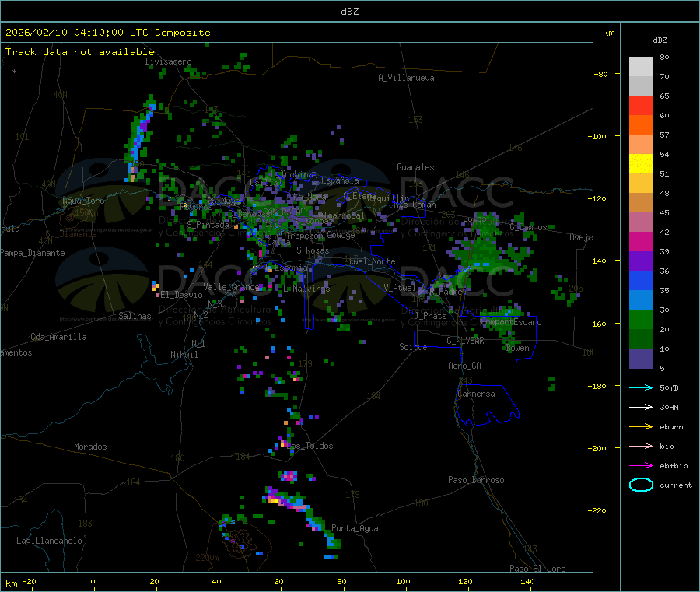Click the white 30HM arrow legend icon
Image resolution: width=700 pixels, height=592 pixels.
[x=641, y=407]
